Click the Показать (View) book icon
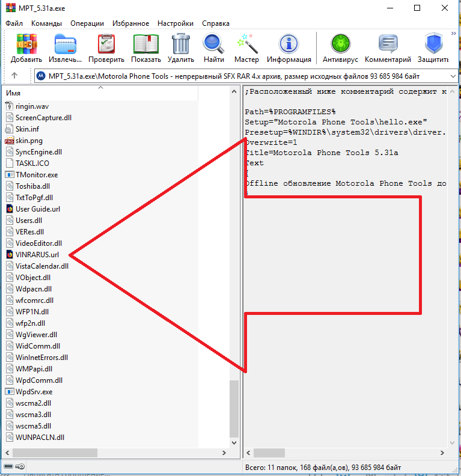Image resolution: width=461 pixels, height=476 pixels. (146, 44)
